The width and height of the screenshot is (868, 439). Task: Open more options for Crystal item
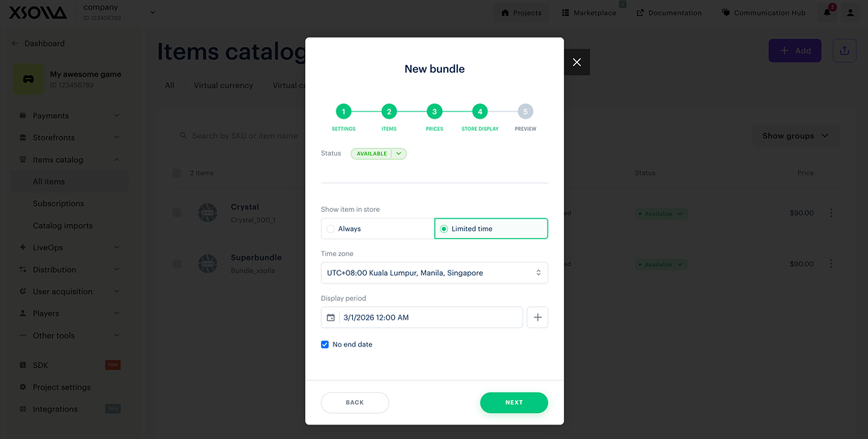pos(831,213)
